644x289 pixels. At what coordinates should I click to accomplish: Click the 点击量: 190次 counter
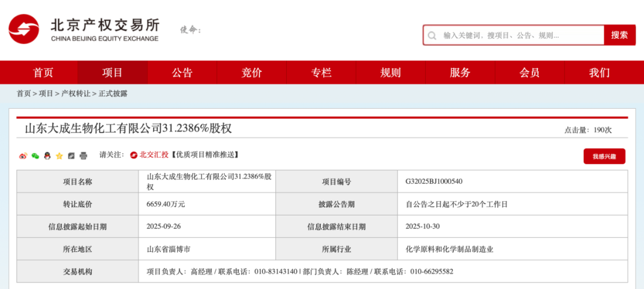point(588,130)
